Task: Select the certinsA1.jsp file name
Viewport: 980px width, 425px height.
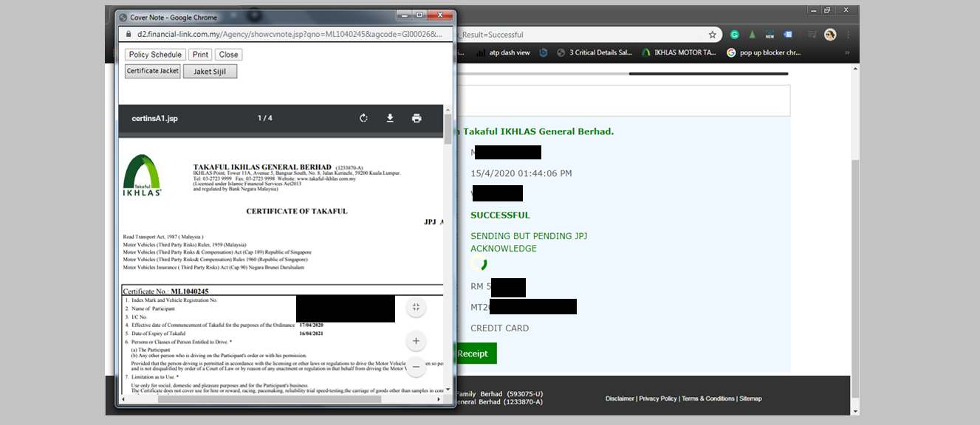Action: [x=155, y=118]
